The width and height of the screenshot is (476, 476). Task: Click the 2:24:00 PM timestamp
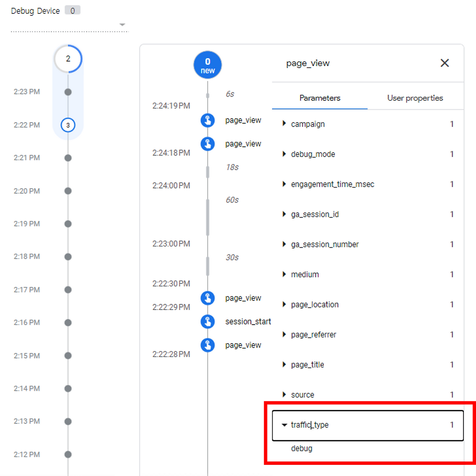pyautogui.click(x=171, y=186)
